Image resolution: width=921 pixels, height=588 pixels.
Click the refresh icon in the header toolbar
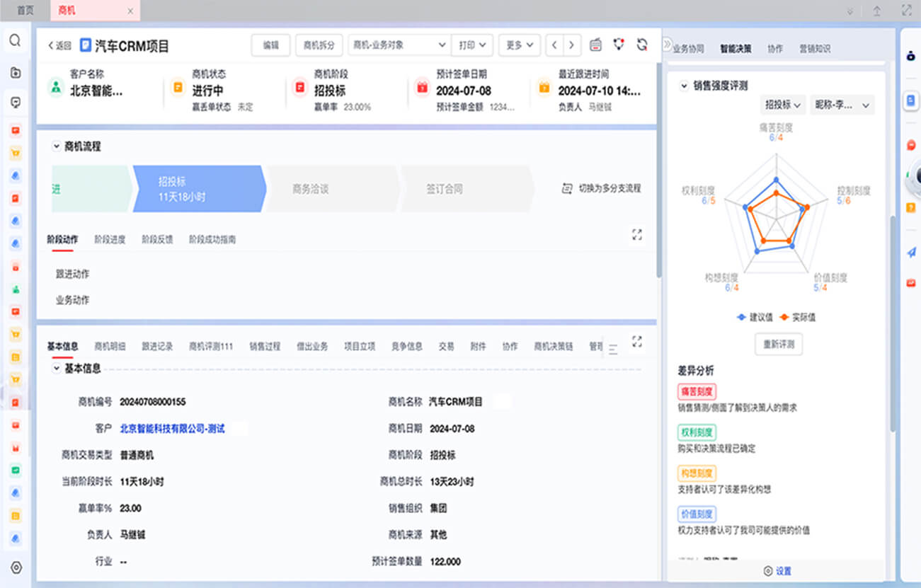coord(642,45)
